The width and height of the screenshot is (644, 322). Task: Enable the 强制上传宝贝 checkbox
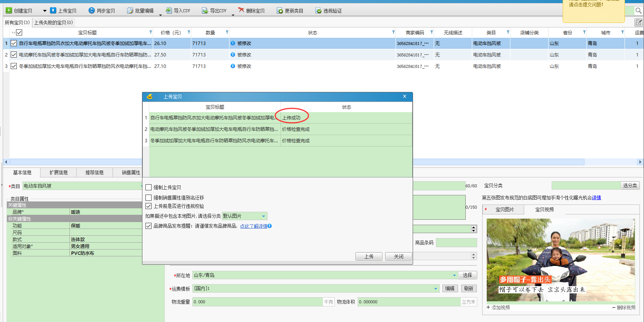click(x=149, y=187)
